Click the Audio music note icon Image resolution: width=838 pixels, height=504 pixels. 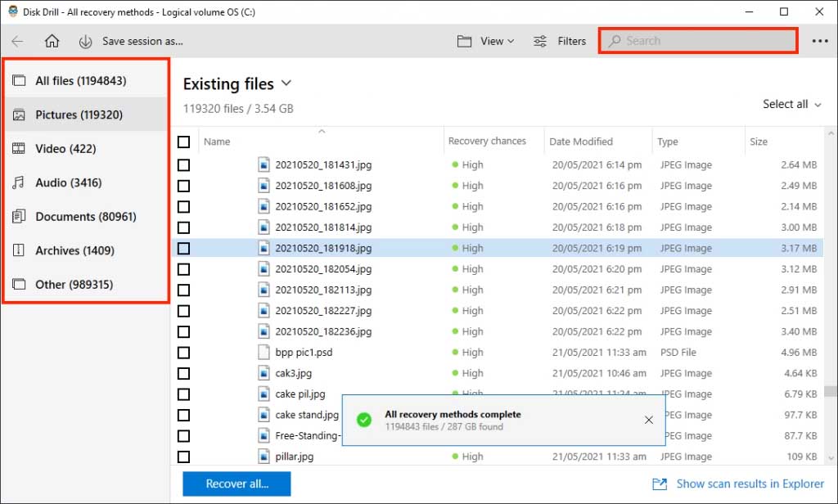(19, 182)
